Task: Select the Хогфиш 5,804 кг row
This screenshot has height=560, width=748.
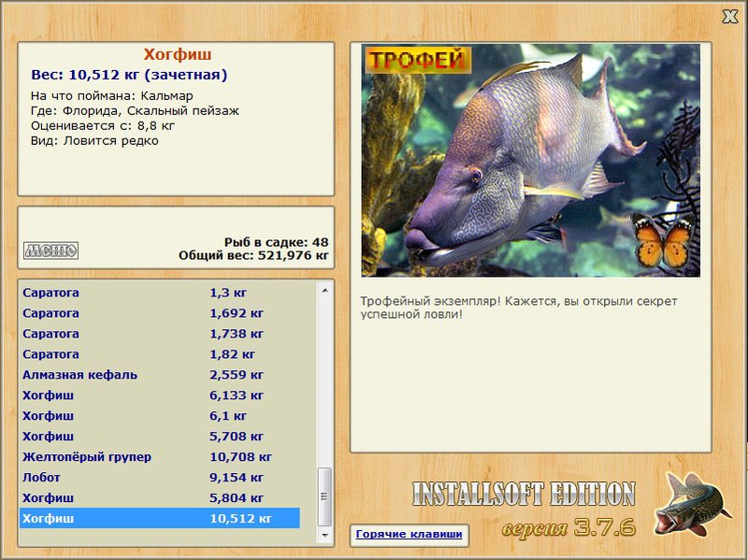Action: [x=160, y=497]
